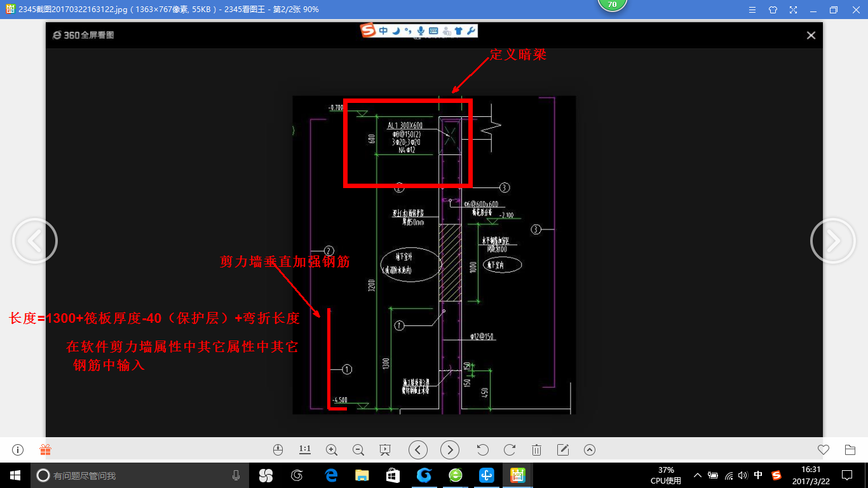Click the displayed CAD drawing image

[434, 255]
